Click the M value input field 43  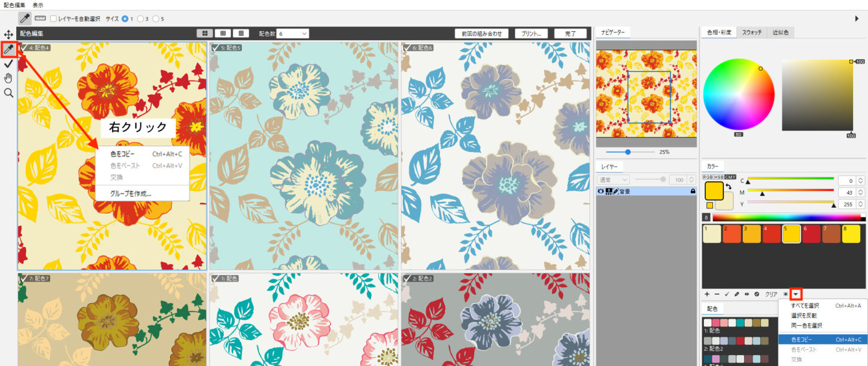(x=846, y=192)
